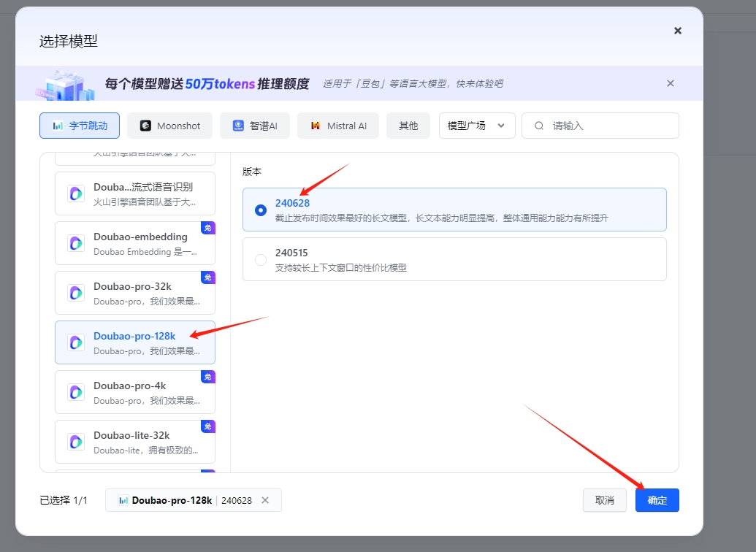Click the gift box banner illustration
756x552 pixels.
(x=65, y=85)
